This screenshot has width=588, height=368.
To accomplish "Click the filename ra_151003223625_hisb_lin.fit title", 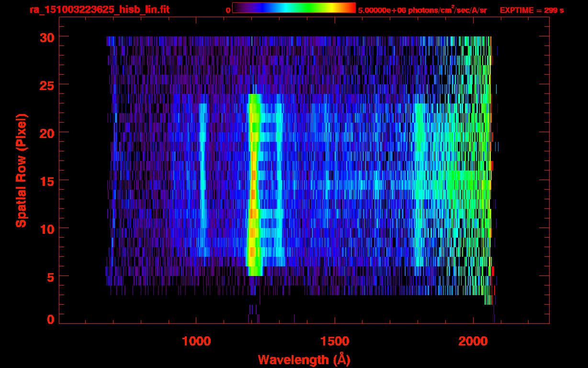I will [x=99, y=10].
